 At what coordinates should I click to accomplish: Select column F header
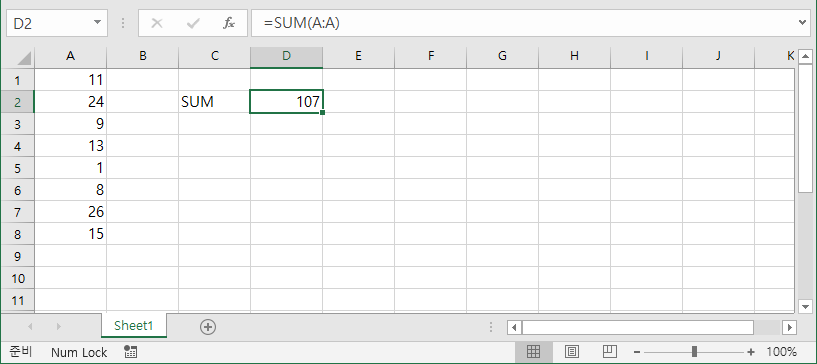click(430, 56)
